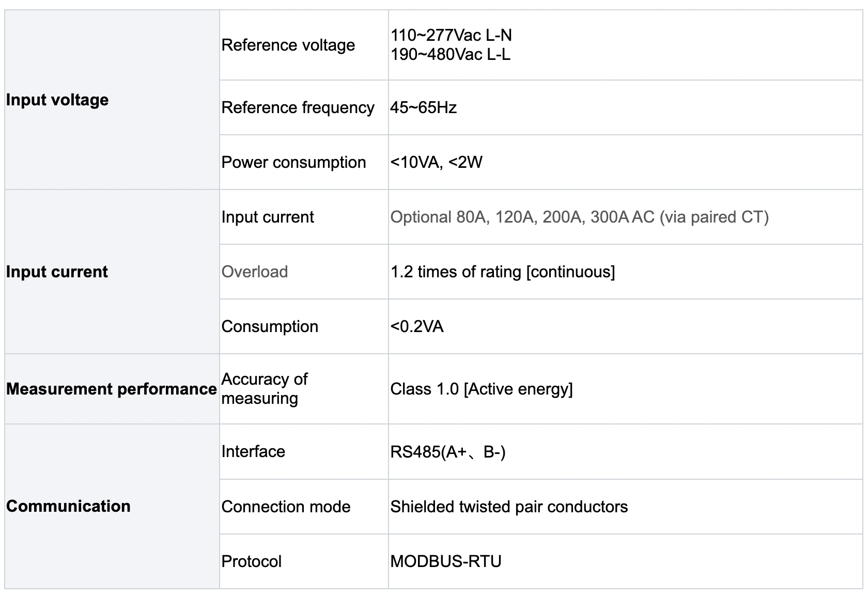868x598 pixels.
Task: Select the 1.2 times of rating text
Action: coord(502,272)
